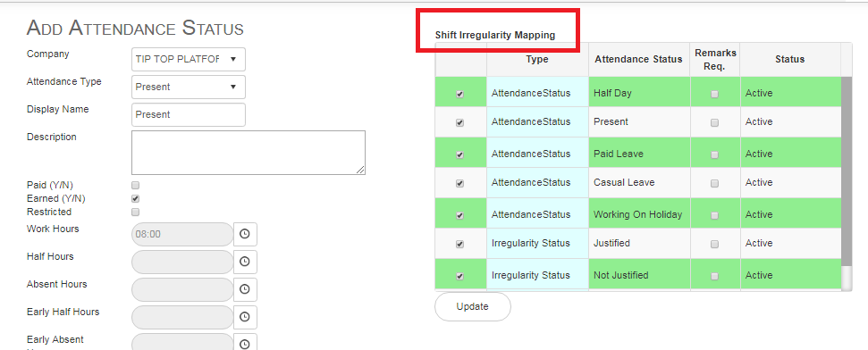Open the Company dropdown

point(189,59)
